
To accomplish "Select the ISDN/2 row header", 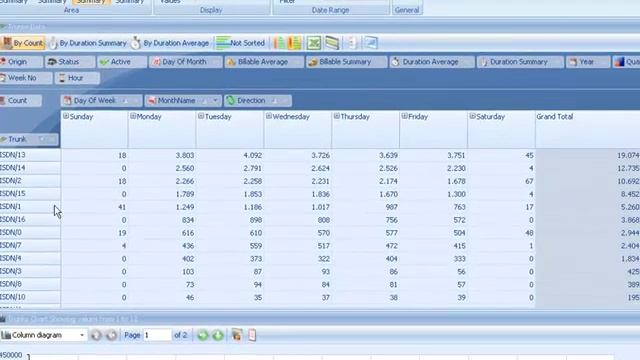I will click(x=30, y=181).
